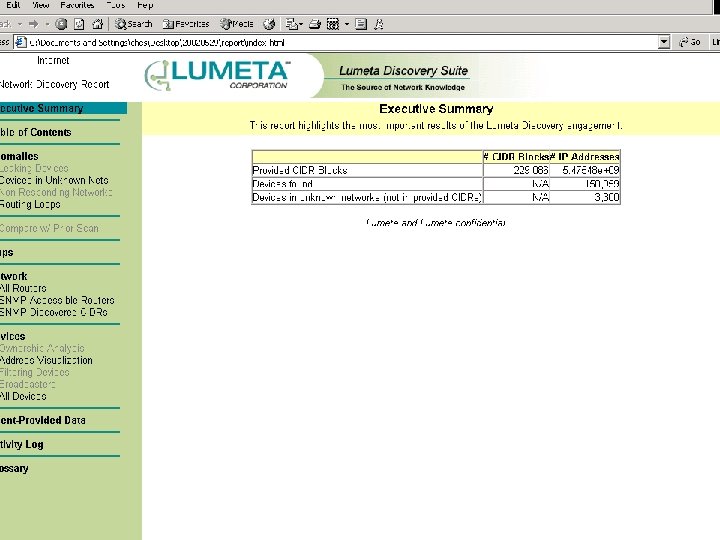Expand the Back button history dropdown arrow
Image resolution: width=720 pixels, height=540 pixels.
[20, 24]
